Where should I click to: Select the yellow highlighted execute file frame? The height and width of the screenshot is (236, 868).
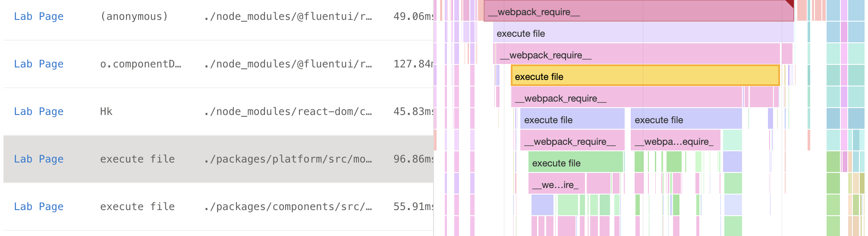click(x=645, y=76)
